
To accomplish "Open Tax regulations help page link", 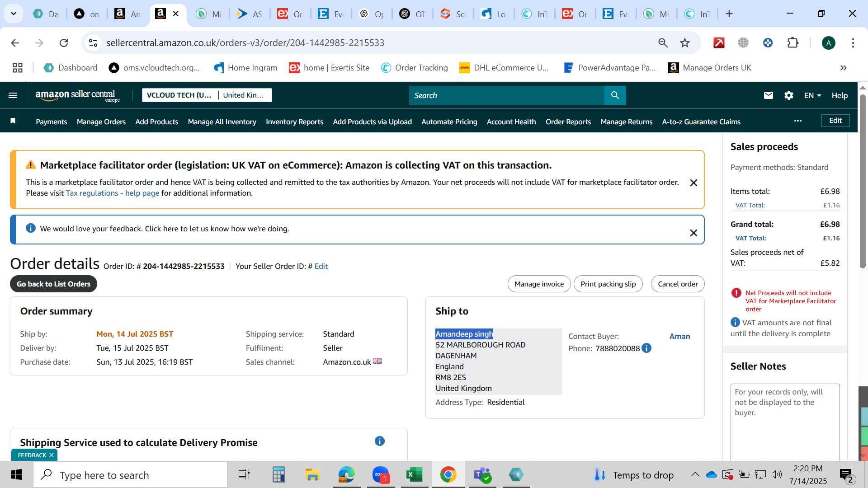I will coord(113,193).
